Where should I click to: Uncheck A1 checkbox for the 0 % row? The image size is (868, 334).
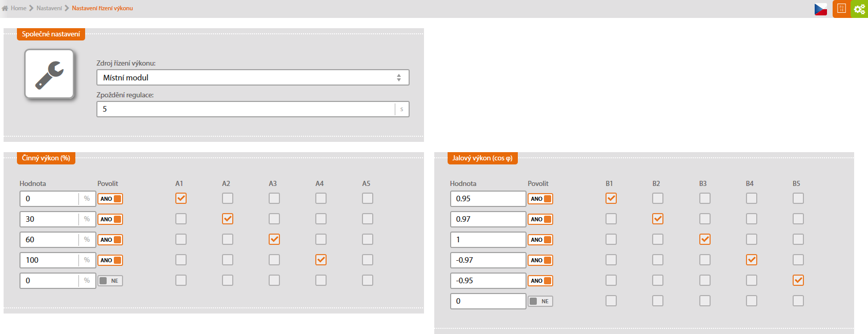[x=181, y=198]
